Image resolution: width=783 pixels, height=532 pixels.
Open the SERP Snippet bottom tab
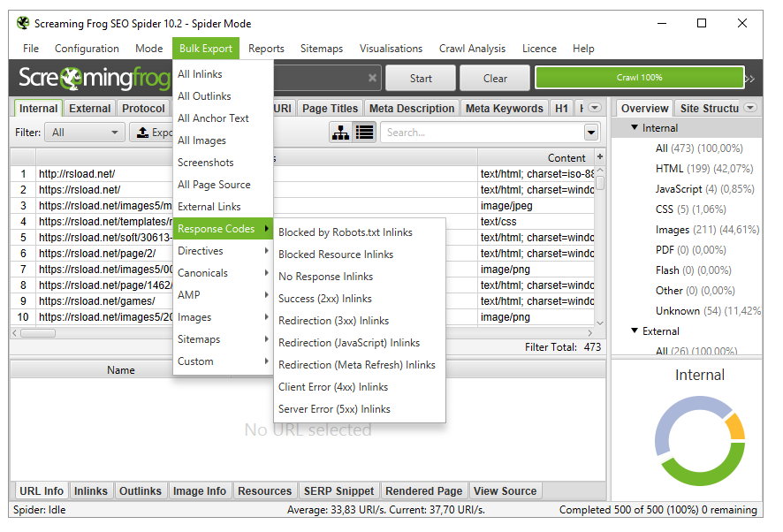point(338,491)
